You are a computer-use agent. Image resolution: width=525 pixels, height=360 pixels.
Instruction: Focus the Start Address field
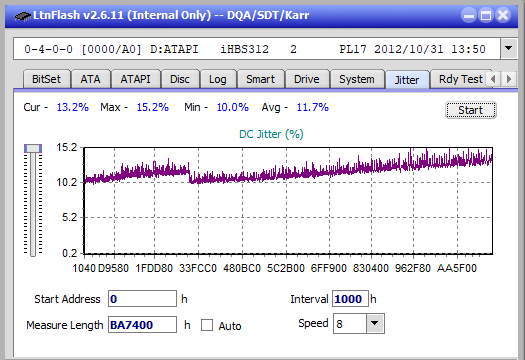142,299
